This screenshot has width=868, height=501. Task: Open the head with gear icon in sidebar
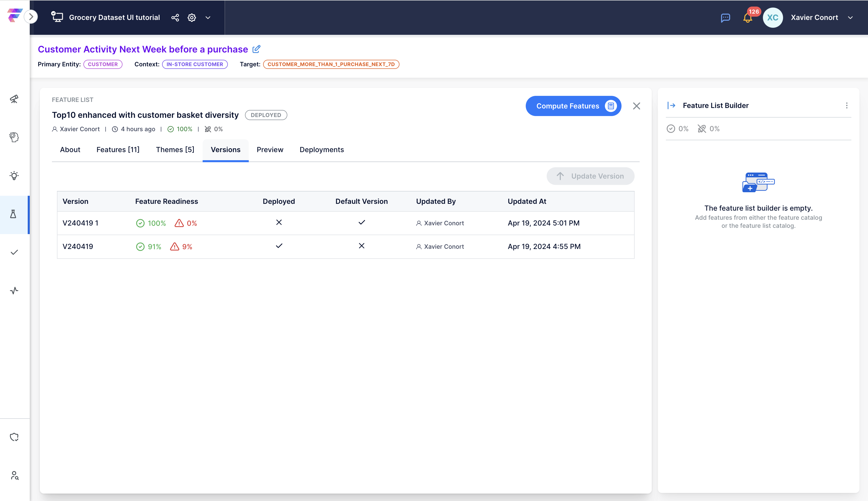tap(14, 137)
